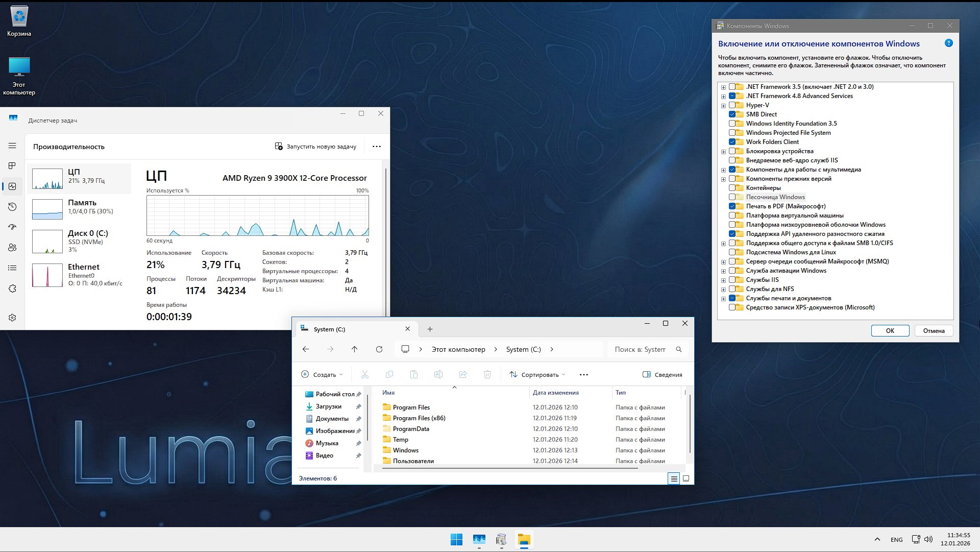
Task: Open the Processes view in Task Manager
Action: (x=12, y=165)
